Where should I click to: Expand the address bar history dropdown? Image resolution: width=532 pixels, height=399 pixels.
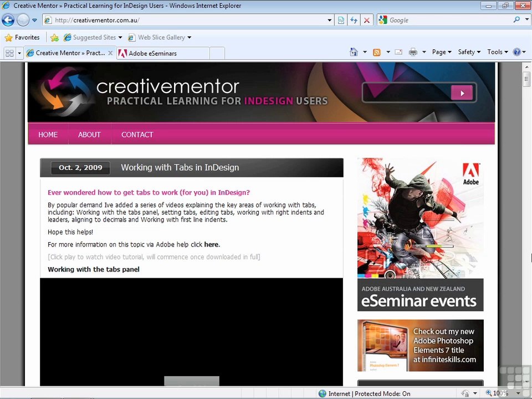pos(329,20)
